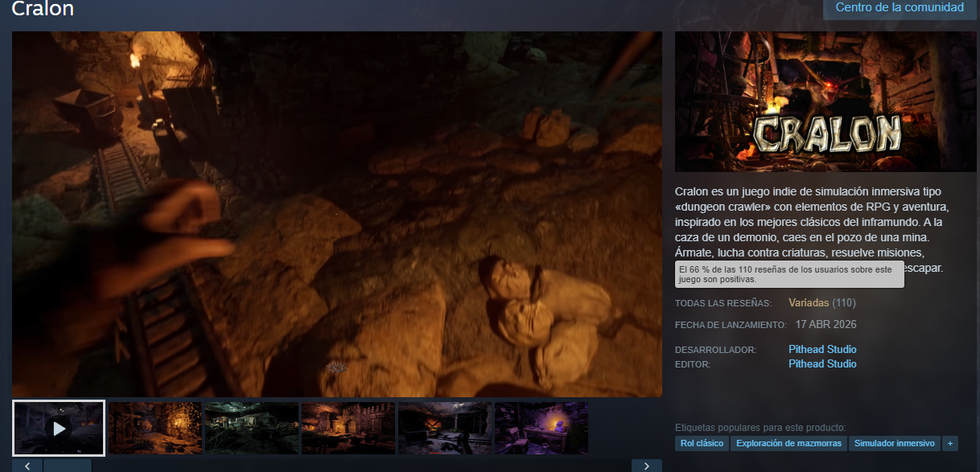The width and height of the screenshot is (980, 472).
Task: Click the Etiquetas populares para este producto text
Action: click(x=760, y=428)
